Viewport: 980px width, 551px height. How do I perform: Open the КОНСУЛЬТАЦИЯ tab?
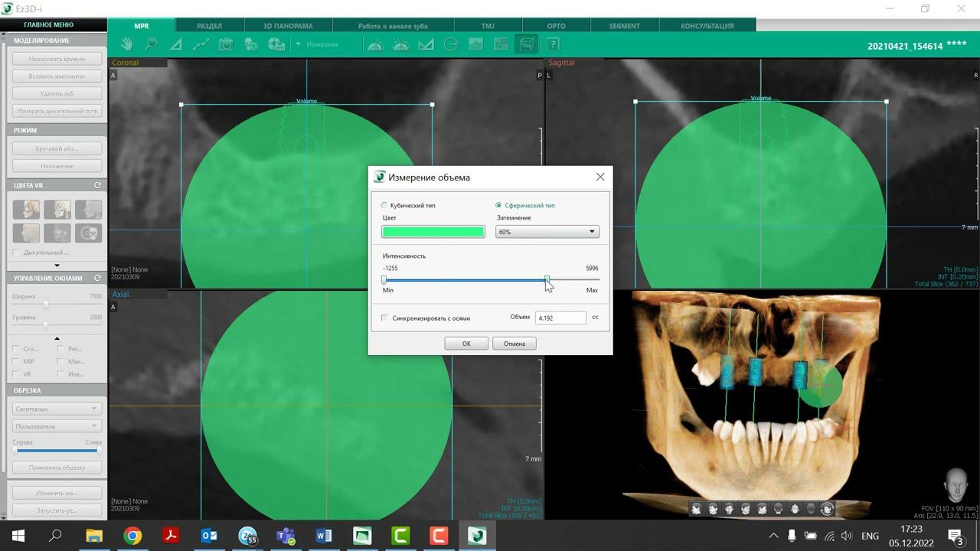point(707,25)
